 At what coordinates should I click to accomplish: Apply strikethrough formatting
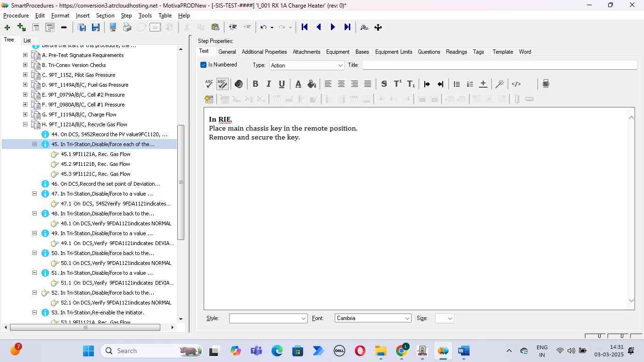point(384,84)
